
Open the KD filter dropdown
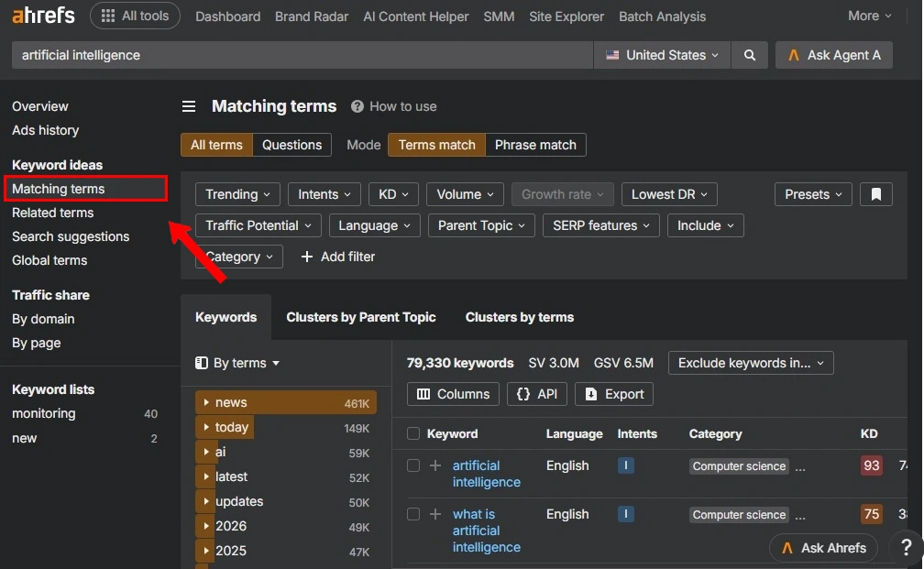[x=393, y=194]
